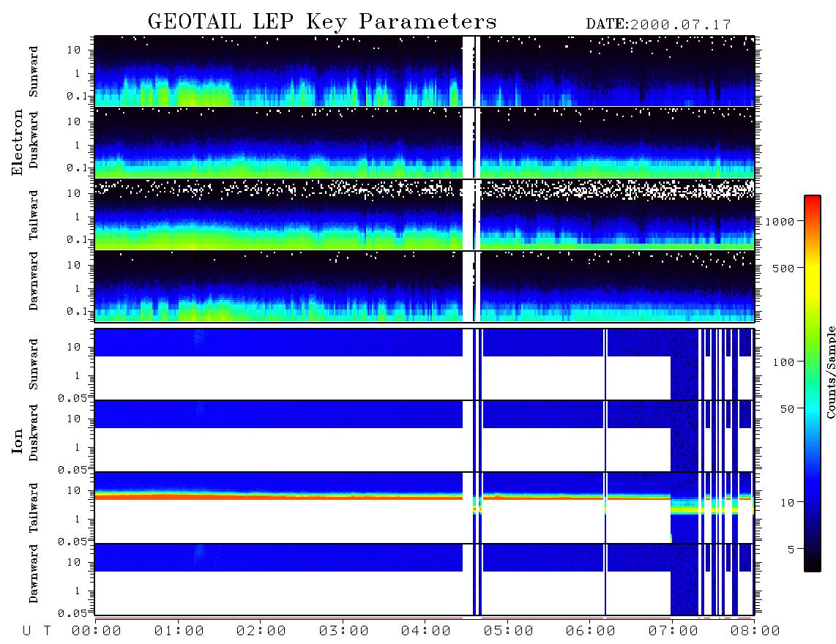Click the 10 colorbar tick label

pyautogui.click(x=788, y=503)
